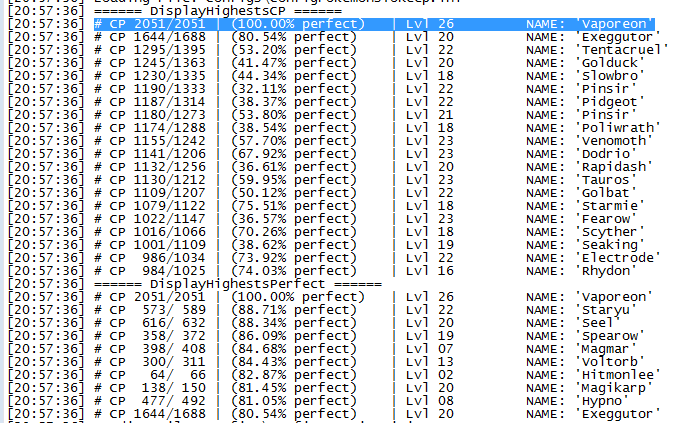Select the 'Rapidash' name
692x423 pixels.
[614, 167]
